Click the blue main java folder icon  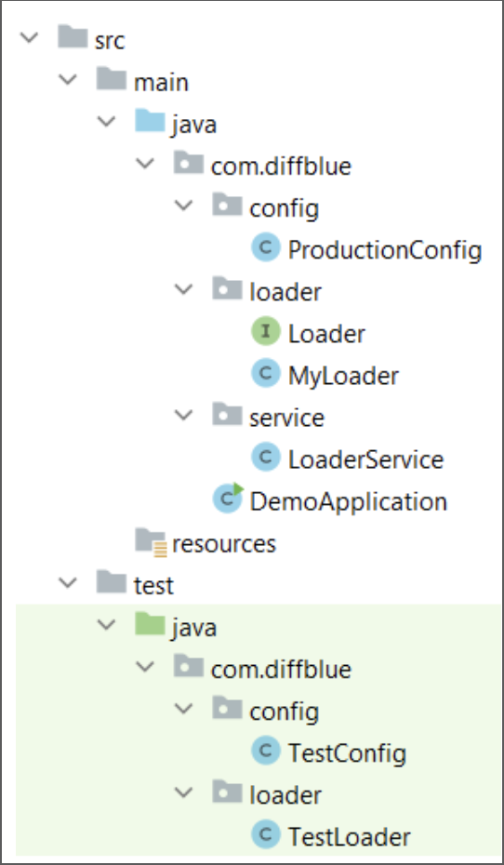(x=150, y=121)
